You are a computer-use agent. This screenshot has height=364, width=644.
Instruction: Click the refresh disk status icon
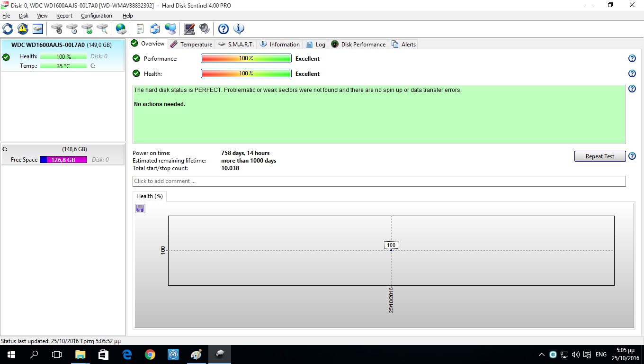8,29
